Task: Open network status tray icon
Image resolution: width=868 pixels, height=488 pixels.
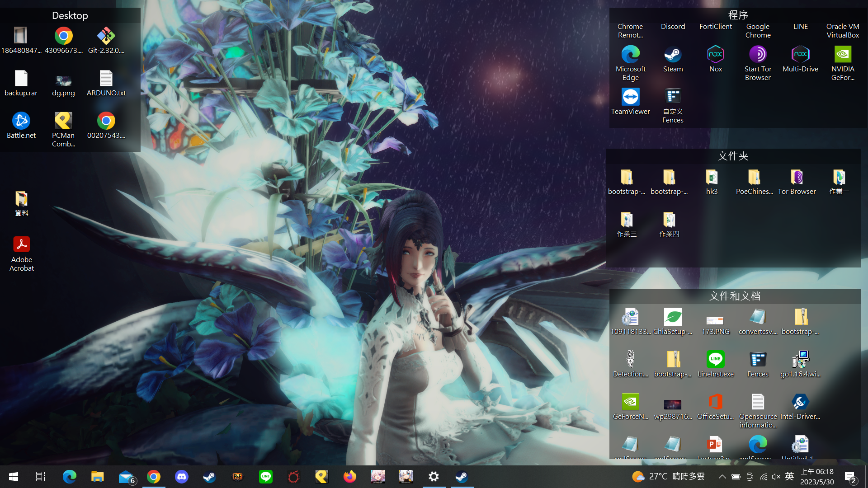Action: (763, 477)
